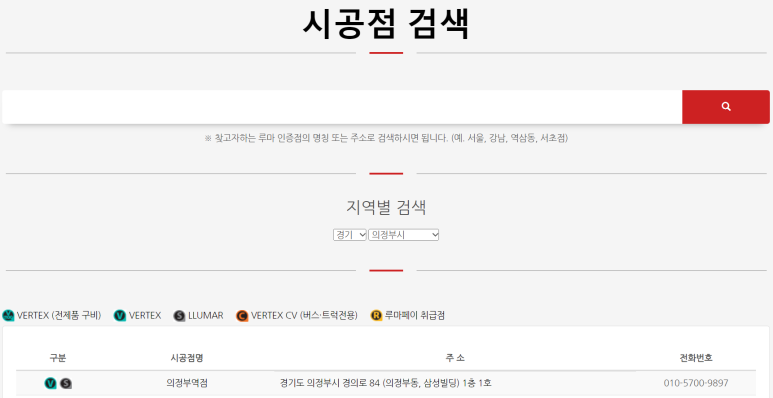Screen dimensions: 773x398
Task: Click the orange VERTEX CV legend icon
Action: coord(242,316)
